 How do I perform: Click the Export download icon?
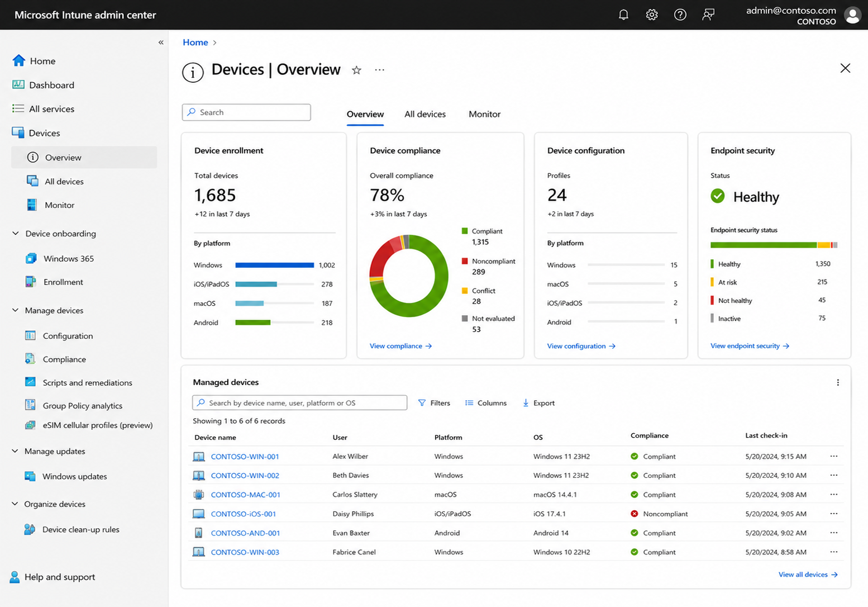click(526, 403)
